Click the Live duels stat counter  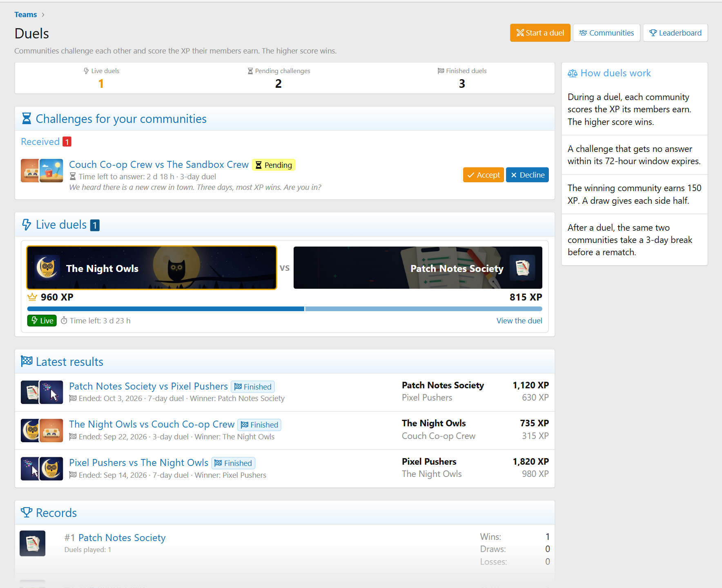tap(101, 78)
